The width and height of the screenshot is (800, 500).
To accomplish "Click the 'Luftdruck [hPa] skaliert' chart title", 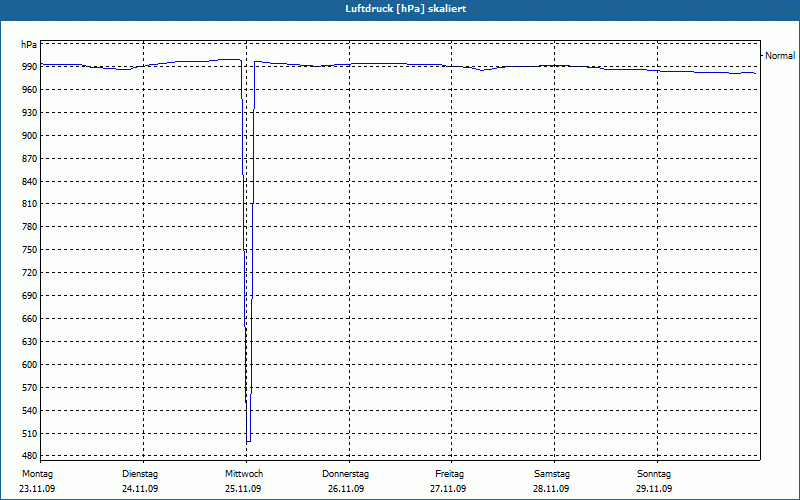I will [405, 9].
